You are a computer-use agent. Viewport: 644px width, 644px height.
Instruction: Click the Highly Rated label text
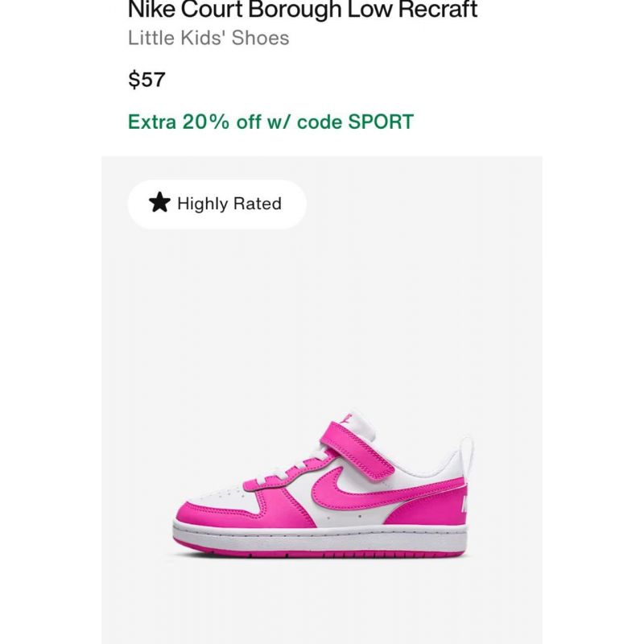point(229,204)
